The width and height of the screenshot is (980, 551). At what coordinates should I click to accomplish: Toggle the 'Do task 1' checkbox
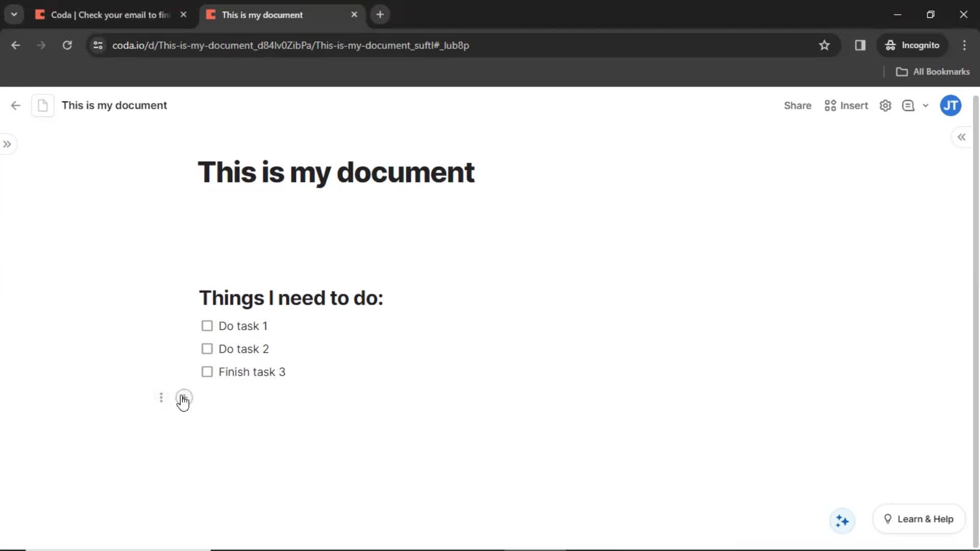(x=207, y=325)
